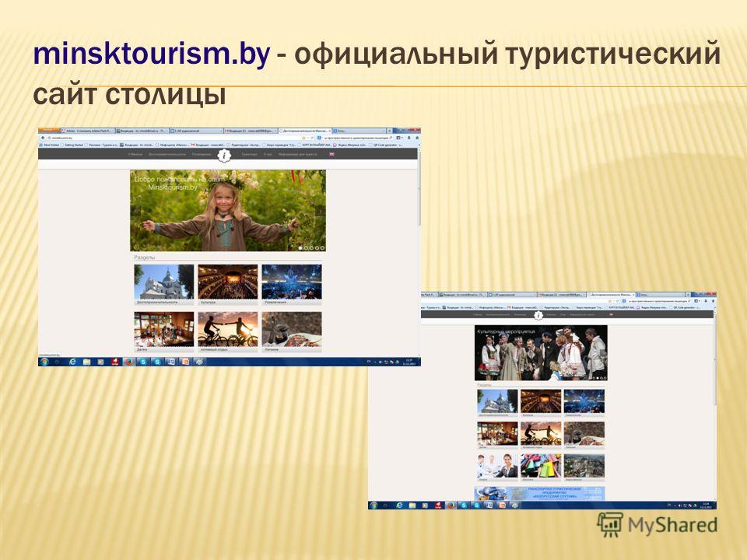Open the theater hall tile in the folk-performers screenshot
This screenshot has height=560, width=747.
[541, 403]
